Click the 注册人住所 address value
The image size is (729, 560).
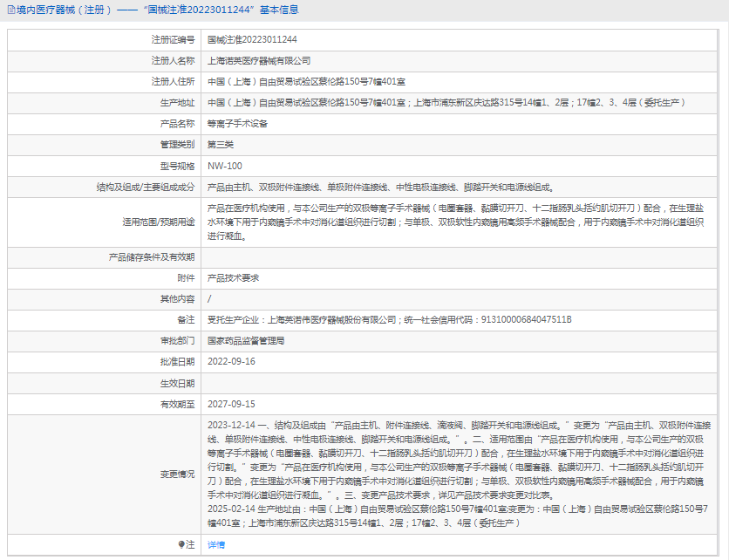(306, 81)
